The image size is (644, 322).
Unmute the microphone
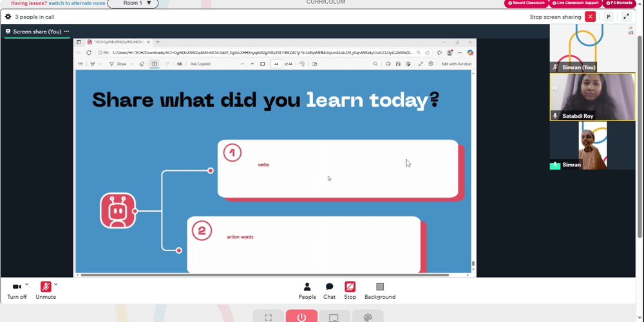[46, 290]
